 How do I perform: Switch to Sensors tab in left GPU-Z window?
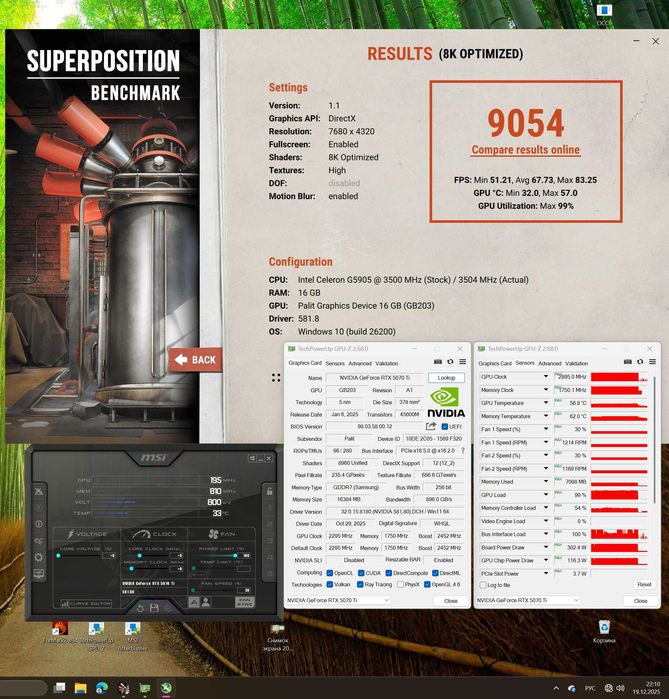coord(335,363)
